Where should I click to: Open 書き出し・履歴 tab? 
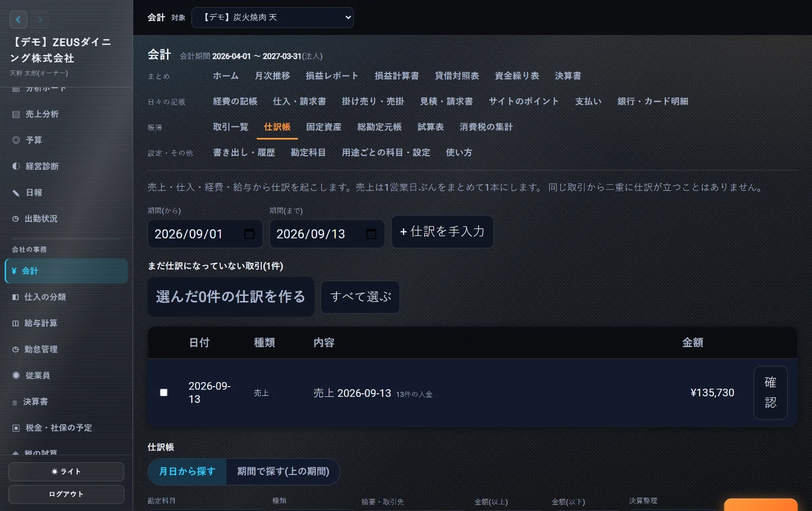click(244, 153)
